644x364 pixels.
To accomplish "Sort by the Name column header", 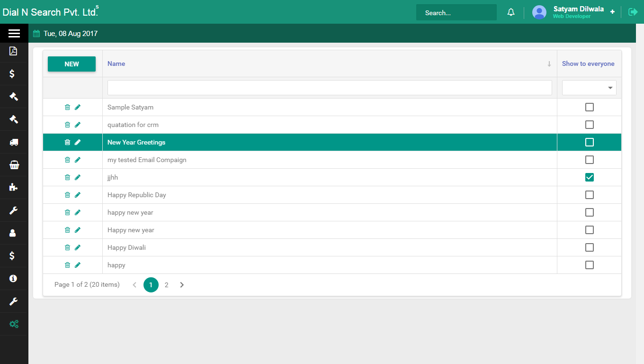I will coord(116,64).
